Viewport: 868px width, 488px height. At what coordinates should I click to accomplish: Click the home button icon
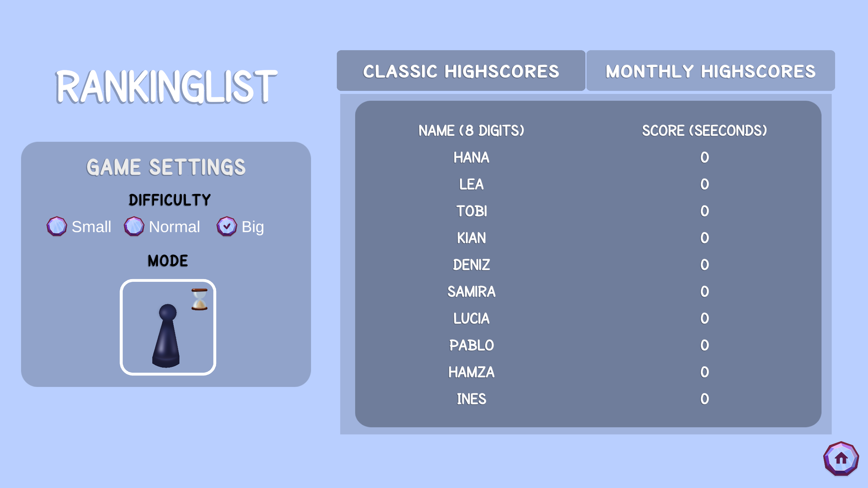[x=841, y=458]
